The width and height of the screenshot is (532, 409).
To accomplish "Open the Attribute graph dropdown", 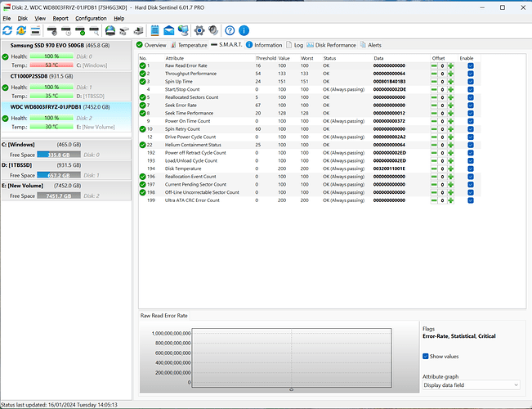I will point(471,384).
